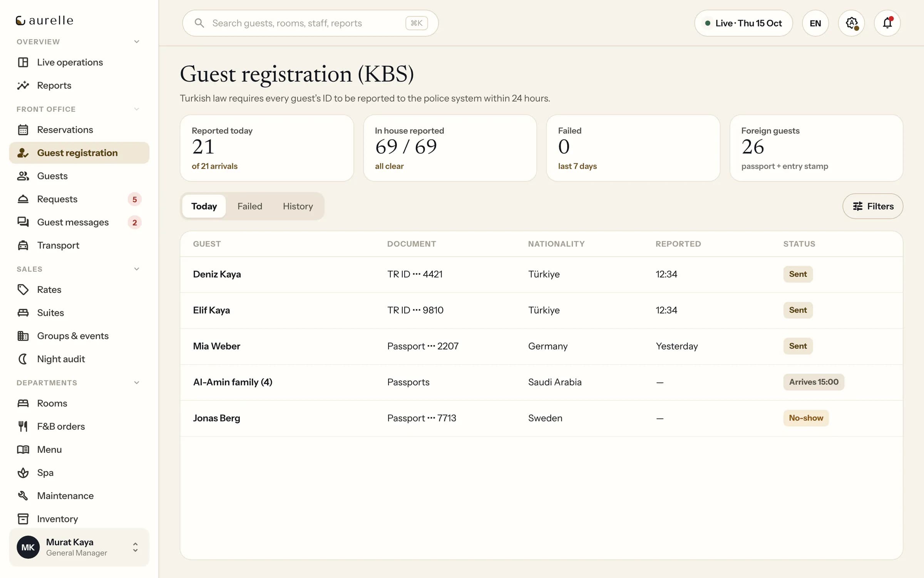Click the Live operations dashboard icon
This screenshot has height=578, width=924.
tap(23, 62)
